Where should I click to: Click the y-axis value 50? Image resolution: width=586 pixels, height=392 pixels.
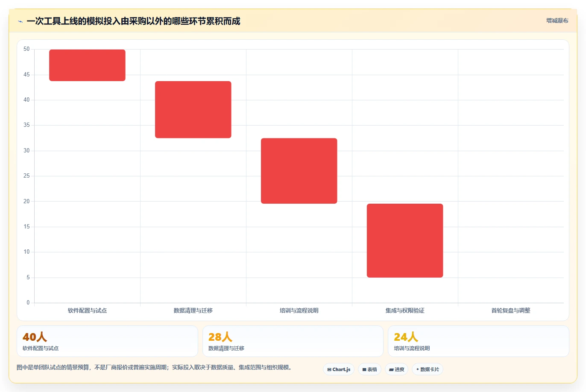coord(26,49)
